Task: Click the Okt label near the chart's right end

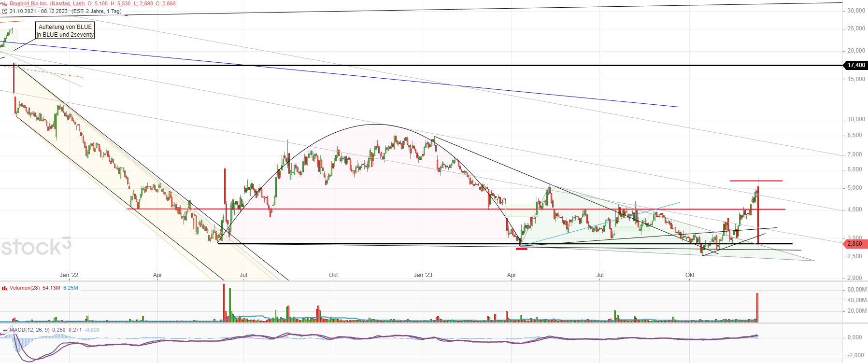Action: pos(690,275)
